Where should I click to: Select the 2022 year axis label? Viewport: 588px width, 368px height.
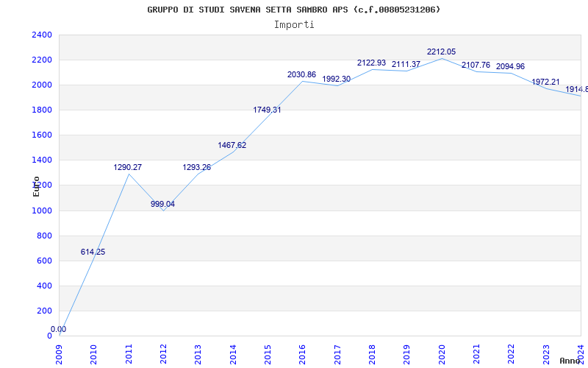click(512, 355)
